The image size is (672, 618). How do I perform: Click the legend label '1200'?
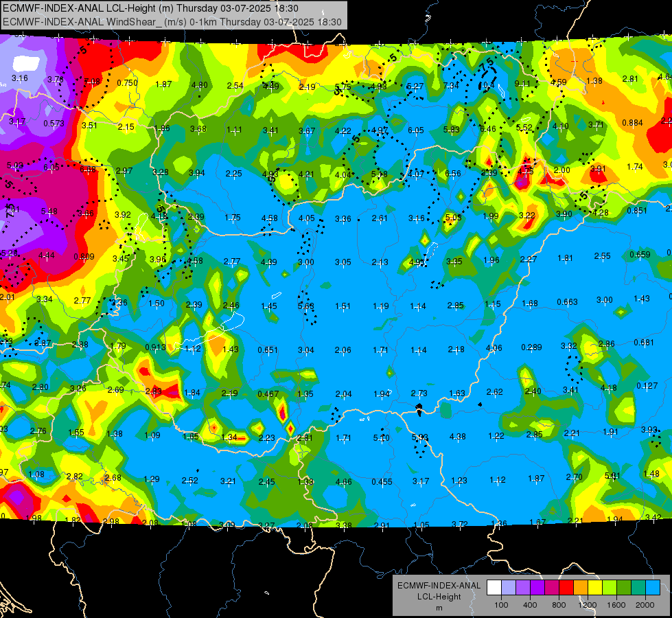click(x=588, y=605)
